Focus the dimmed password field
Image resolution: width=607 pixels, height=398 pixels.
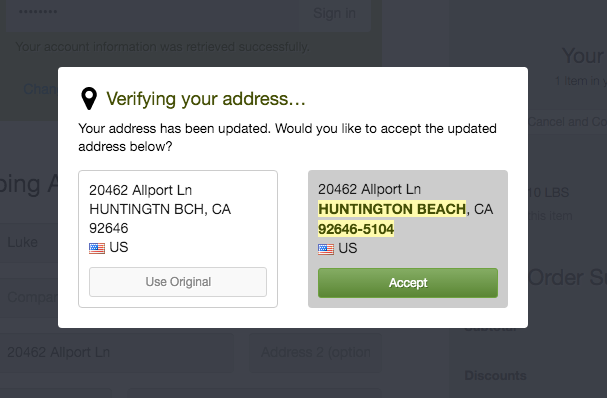click(x=152, y=13)
